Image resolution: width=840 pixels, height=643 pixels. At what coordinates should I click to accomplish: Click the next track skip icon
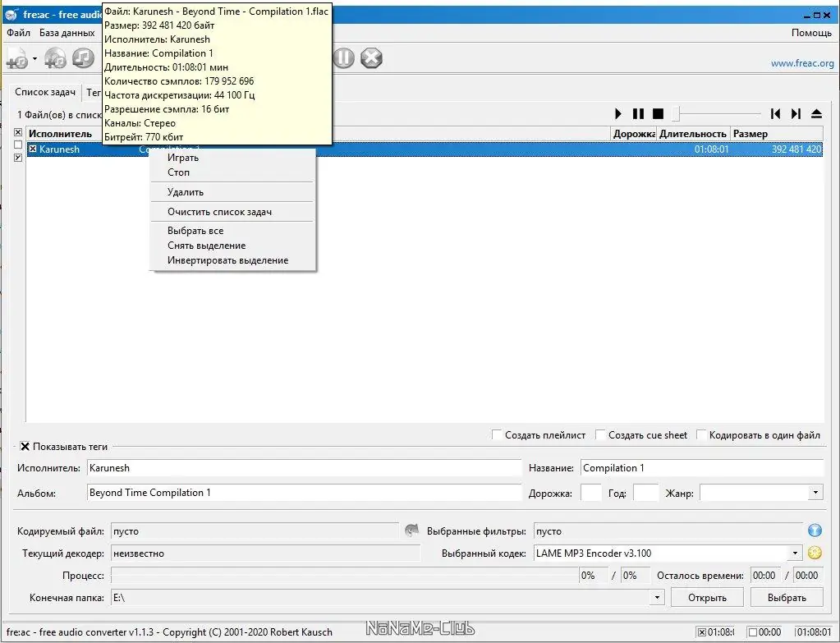pyautogui.click(x=794, y=114)
